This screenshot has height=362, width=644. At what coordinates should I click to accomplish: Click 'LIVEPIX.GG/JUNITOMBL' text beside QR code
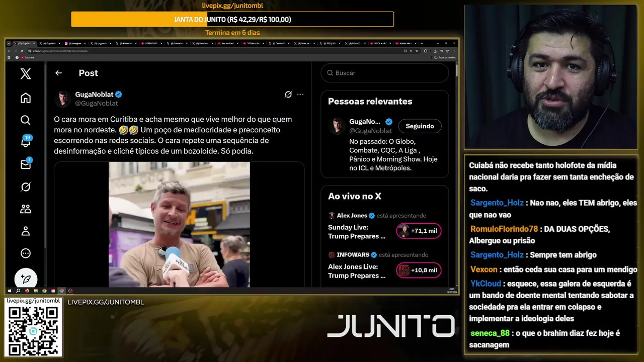coord(106,302)
